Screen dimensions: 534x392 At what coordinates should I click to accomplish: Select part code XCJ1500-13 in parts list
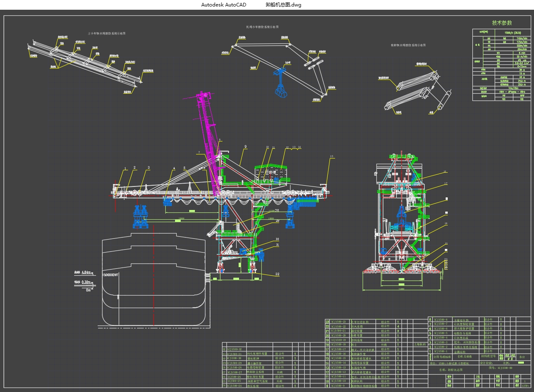[338, 367]
